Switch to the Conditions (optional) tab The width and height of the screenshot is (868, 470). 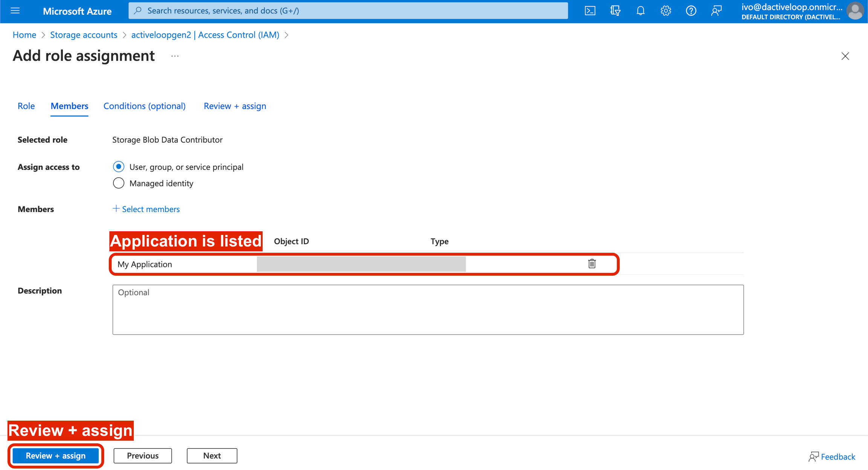click(x=144, y=106)
